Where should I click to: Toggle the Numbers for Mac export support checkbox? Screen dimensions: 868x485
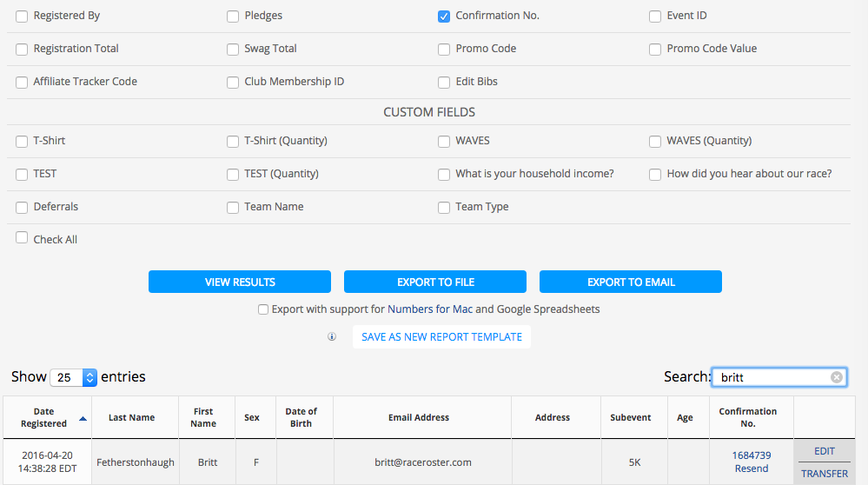[263, 309]
